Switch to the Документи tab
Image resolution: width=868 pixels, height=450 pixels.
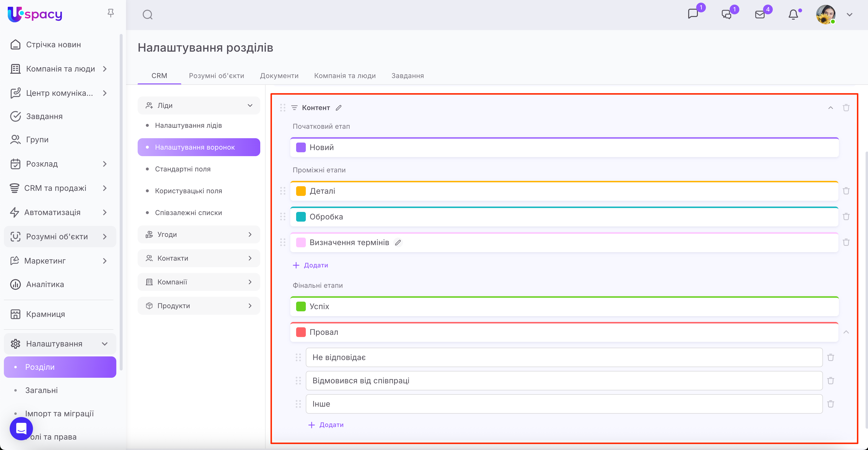[x=279, y=76]
